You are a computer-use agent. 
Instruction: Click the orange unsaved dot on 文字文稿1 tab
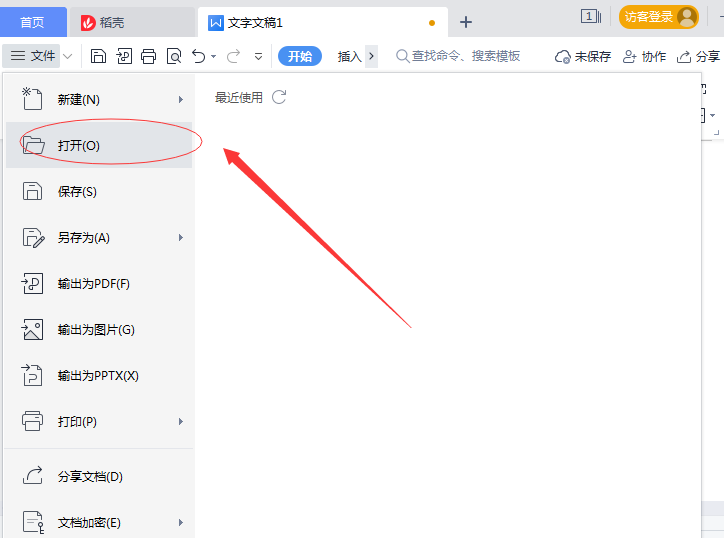(x=432, y=23)
